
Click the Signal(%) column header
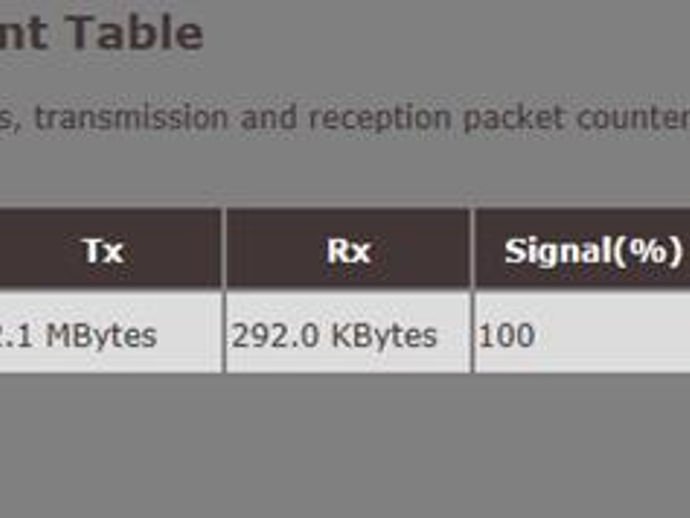pyautogui.click(x=583, y=249)
